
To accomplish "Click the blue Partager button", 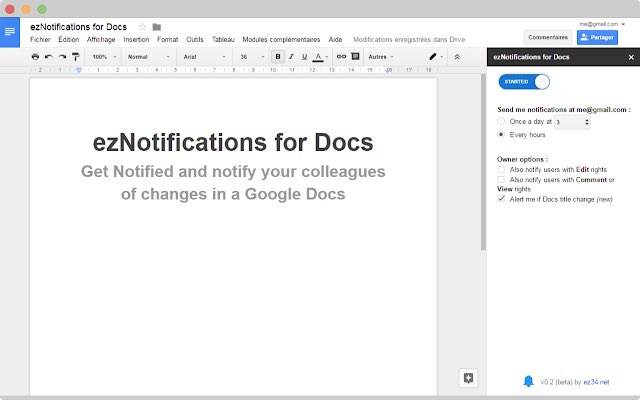I will tap(597, 37).
